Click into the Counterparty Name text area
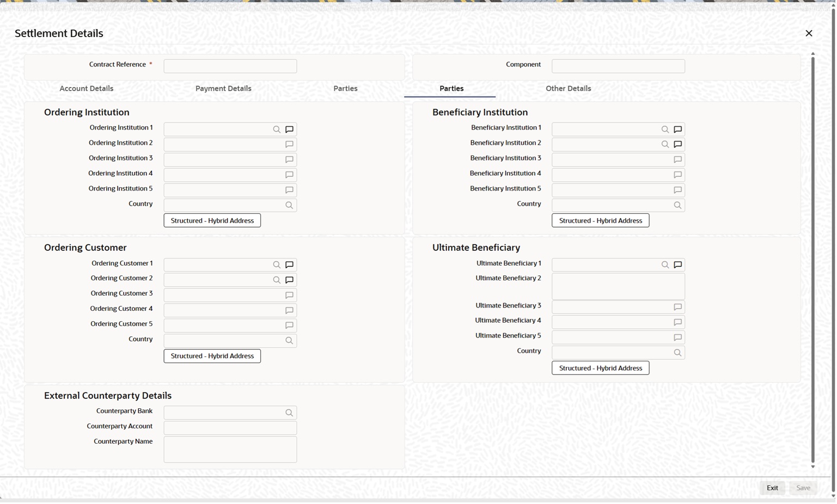Image resolution: width=837 pixels, height=504 pixels. click(x=230, y=450)
